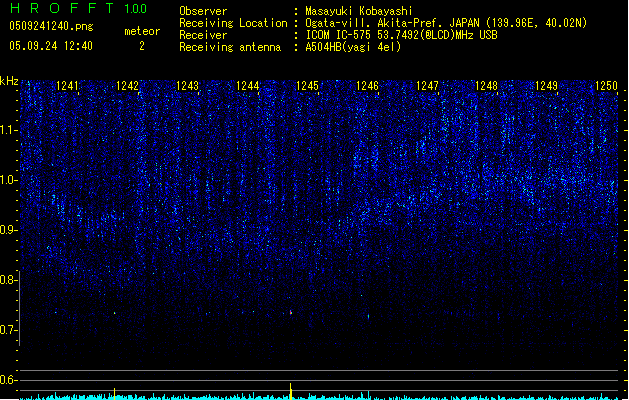Select the file name 0509241240.png
Image resolution: width=629 pixels, height=400 pixels.
51,26
